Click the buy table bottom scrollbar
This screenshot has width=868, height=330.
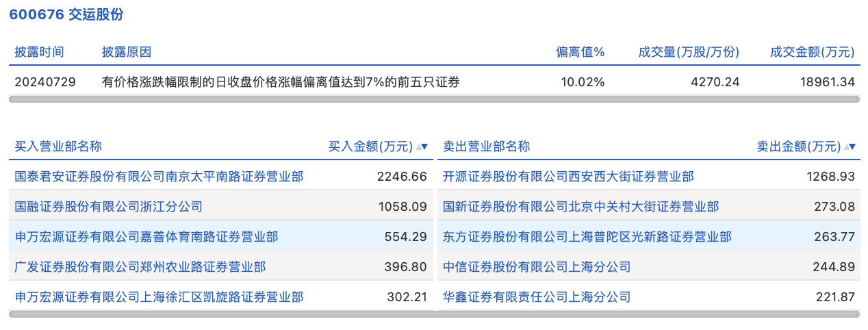tap(220, 314)
